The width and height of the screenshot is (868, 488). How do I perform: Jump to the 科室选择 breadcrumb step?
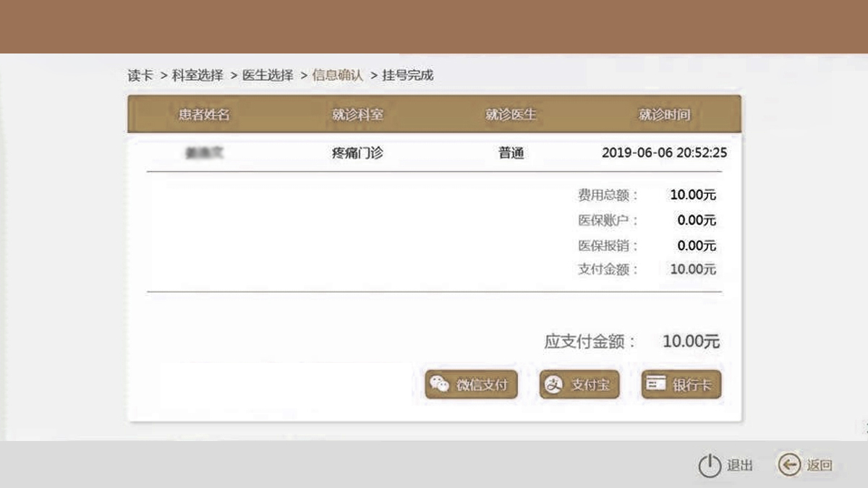197,75
